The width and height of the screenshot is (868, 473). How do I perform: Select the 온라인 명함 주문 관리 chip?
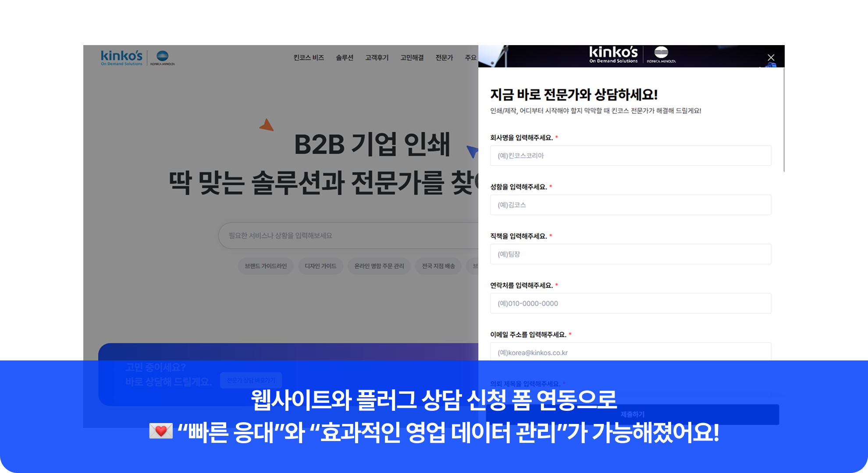[x=379, y=266]
